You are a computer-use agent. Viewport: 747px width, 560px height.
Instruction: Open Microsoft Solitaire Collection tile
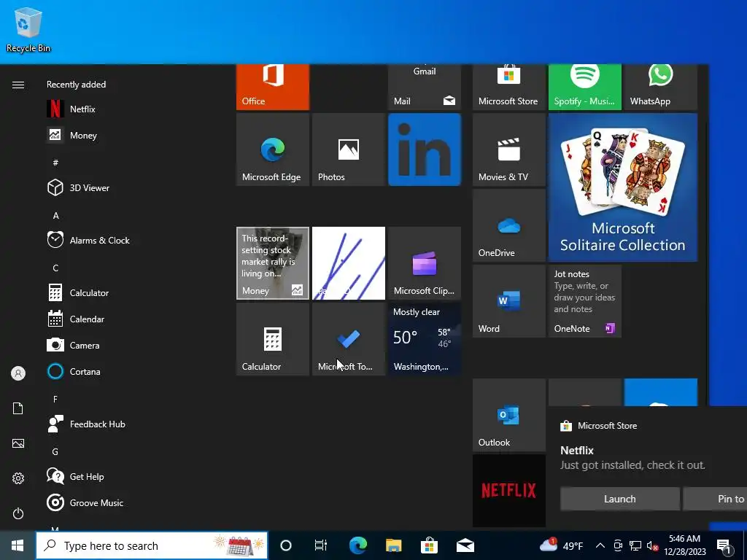(623, 187)
